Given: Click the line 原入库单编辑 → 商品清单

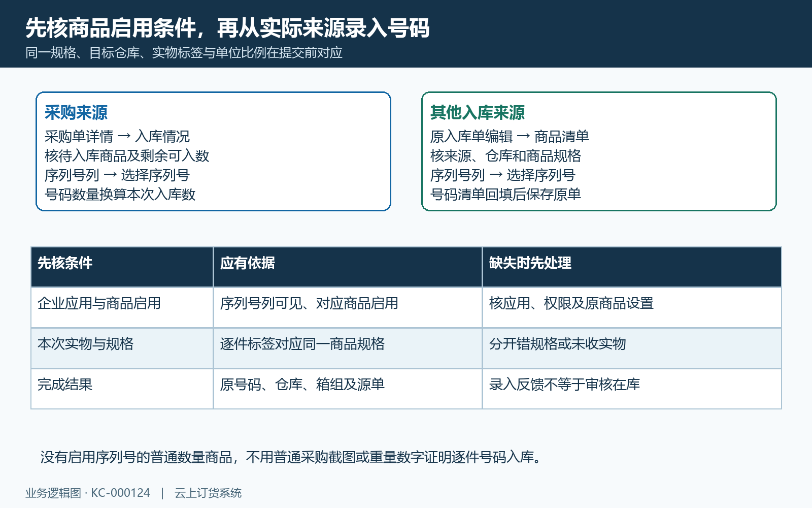Looking at the screenshot, I should (510, 136).
